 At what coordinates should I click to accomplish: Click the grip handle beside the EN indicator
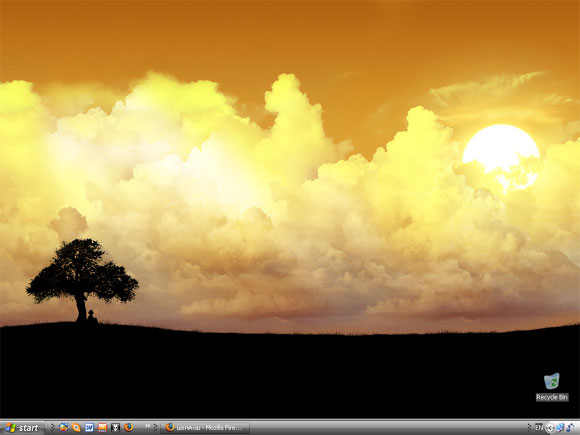point(529,428)
